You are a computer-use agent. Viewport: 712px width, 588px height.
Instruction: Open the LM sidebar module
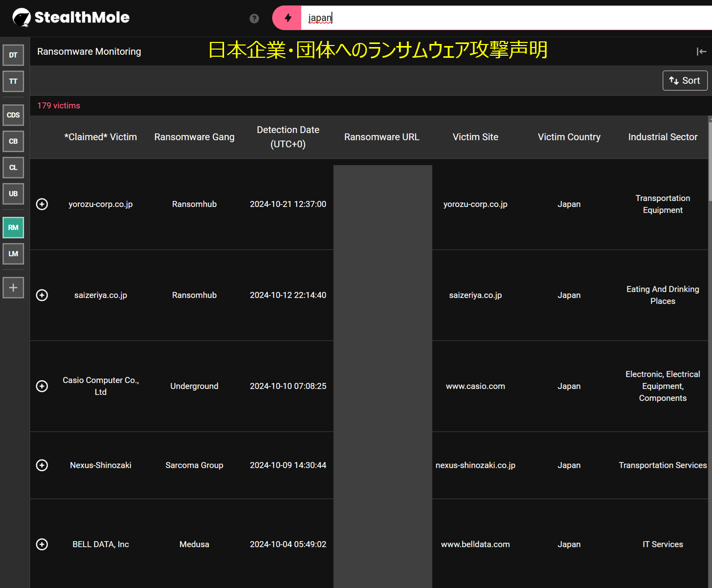pos(13,254)
